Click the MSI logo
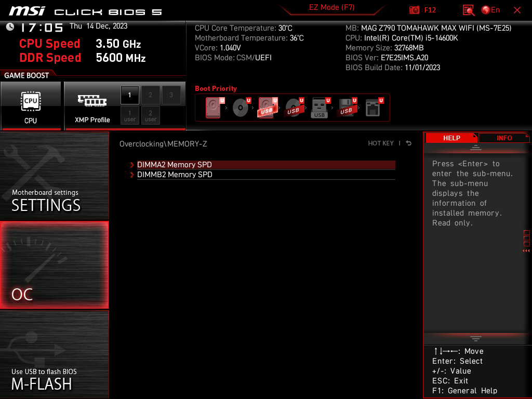This screenshot has width=532, height=399. pyautogui.click(x=27, y=11)
